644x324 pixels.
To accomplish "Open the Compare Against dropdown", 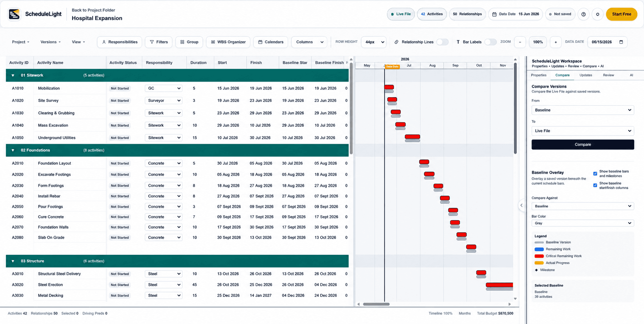I will click(583, 206).
